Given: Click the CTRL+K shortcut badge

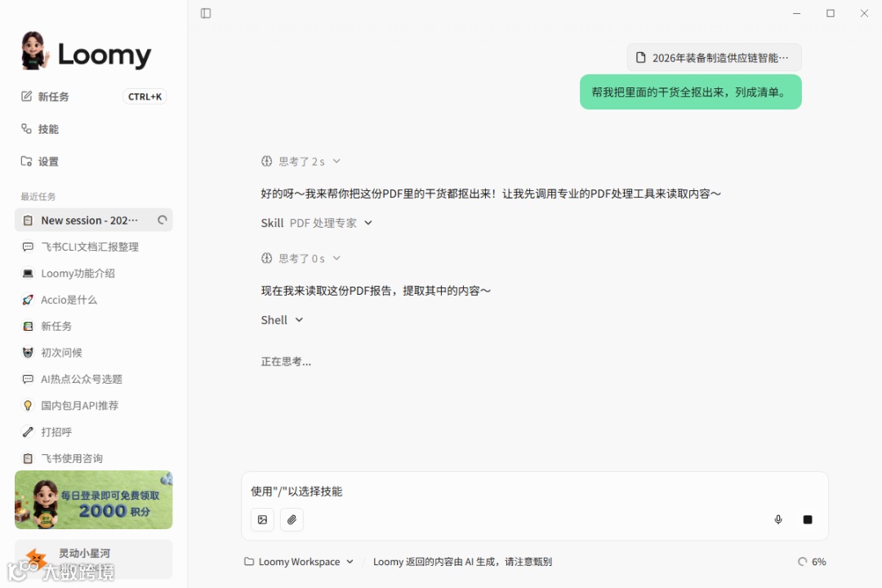Looking at the screenshot, I should pos(145,97).
